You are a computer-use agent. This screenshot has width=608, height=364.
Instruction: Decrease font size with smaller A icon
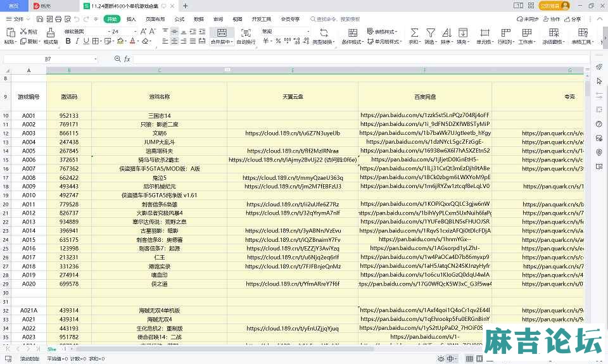[x=153, y=32]
